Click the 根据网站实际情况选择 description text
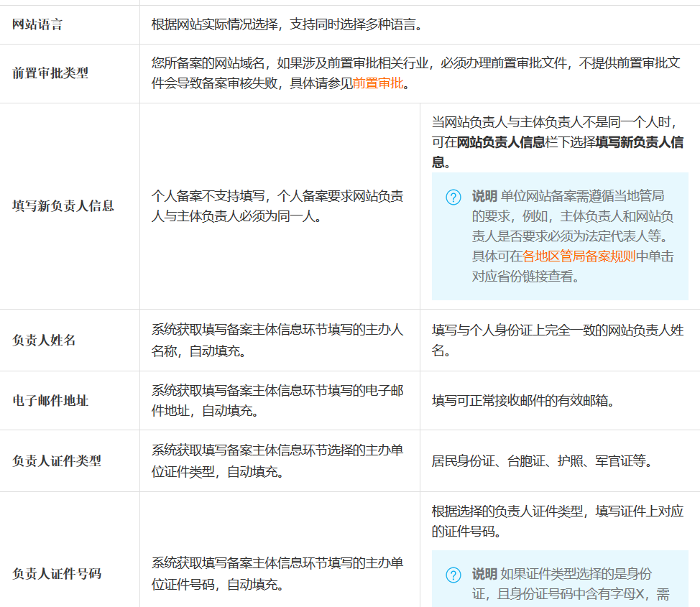This screenshot has height=607, width=700. [x=286, y=24]
